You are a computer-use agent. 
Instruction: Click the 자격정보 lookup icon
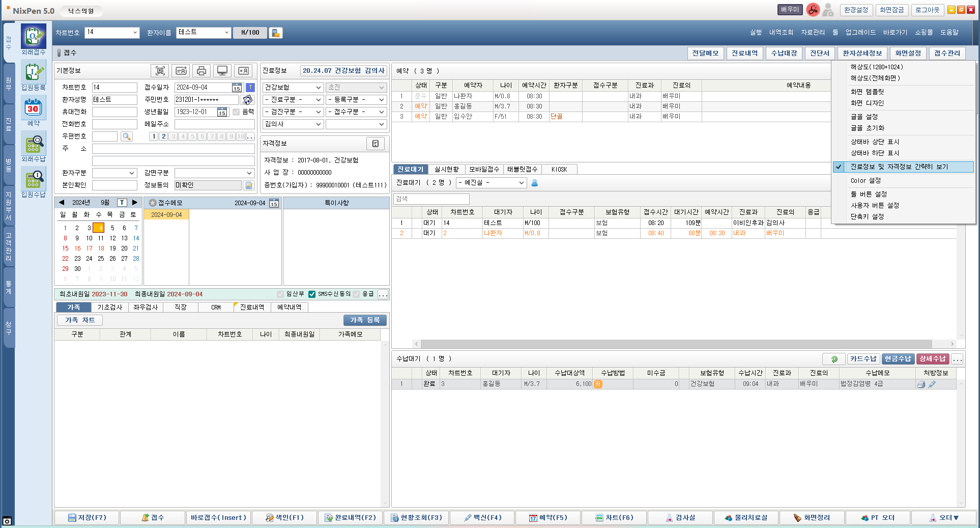tap(376, 144)
